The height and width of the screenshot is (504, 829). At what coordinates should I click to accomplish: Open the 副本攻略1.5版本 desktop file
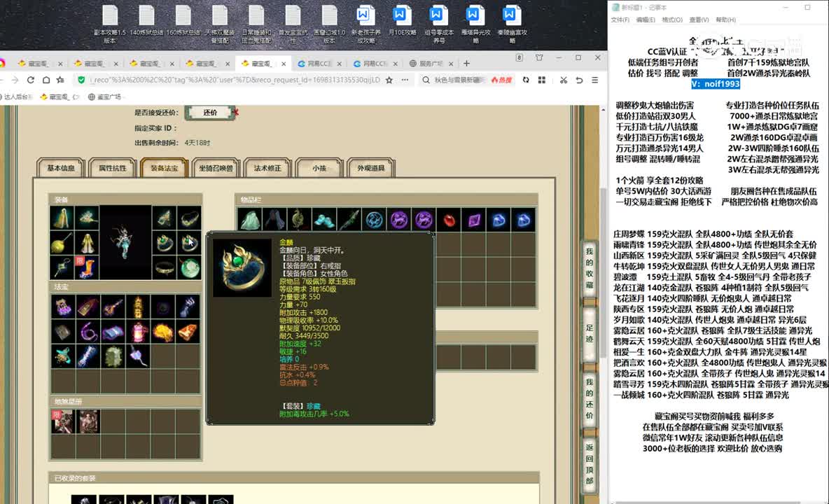[x=110, y=24]
